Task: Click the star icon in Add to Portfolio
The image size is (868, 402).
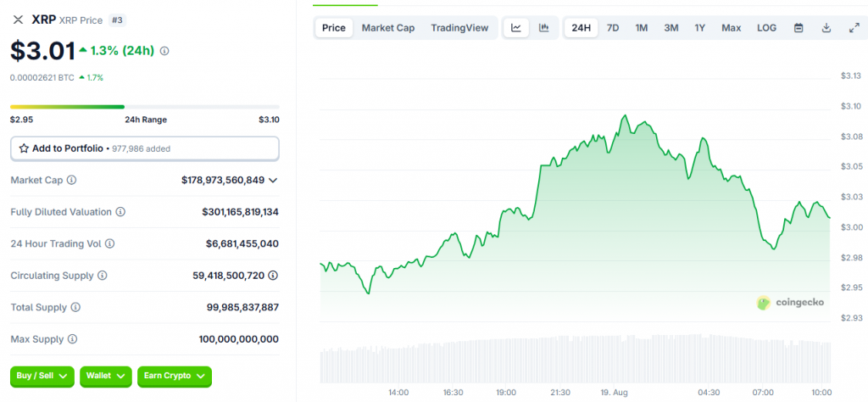Action: pyautogui.click(x=24, y=148)
